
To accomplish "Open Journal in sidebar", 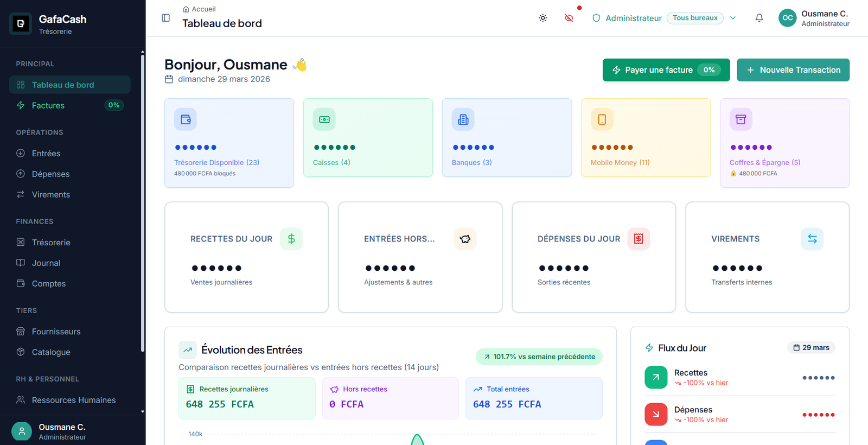I will [x=70, y=263].
